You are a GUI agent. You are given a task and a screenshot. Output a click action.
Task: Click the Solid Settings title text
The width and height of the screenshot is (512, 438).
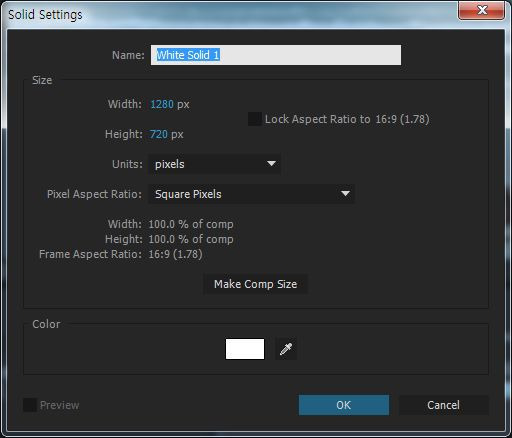pos(45,15)
